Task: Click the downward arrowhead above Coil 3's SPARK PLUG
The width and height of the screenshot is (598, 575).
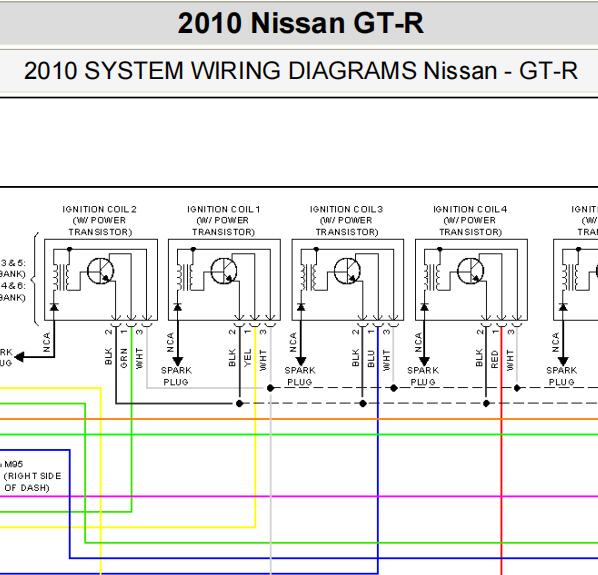Action: pos(301,361)
